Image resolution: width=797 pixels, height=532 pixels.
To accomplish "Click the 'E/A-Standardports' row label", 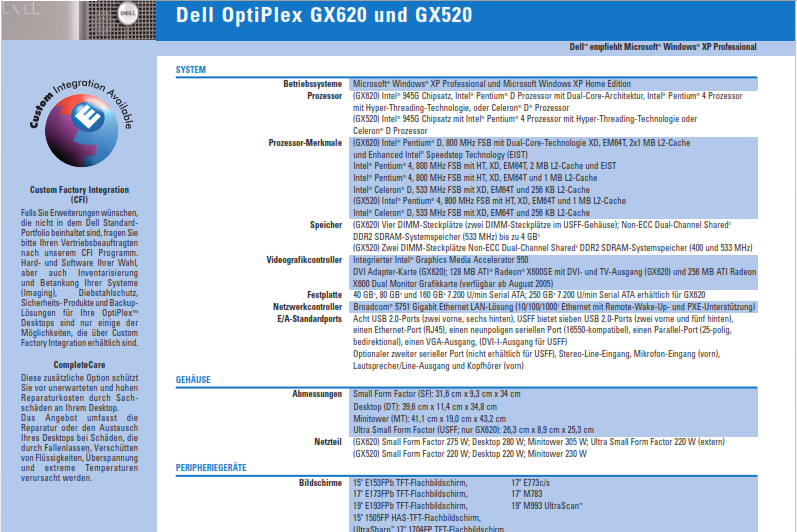I will pos(309,319).
